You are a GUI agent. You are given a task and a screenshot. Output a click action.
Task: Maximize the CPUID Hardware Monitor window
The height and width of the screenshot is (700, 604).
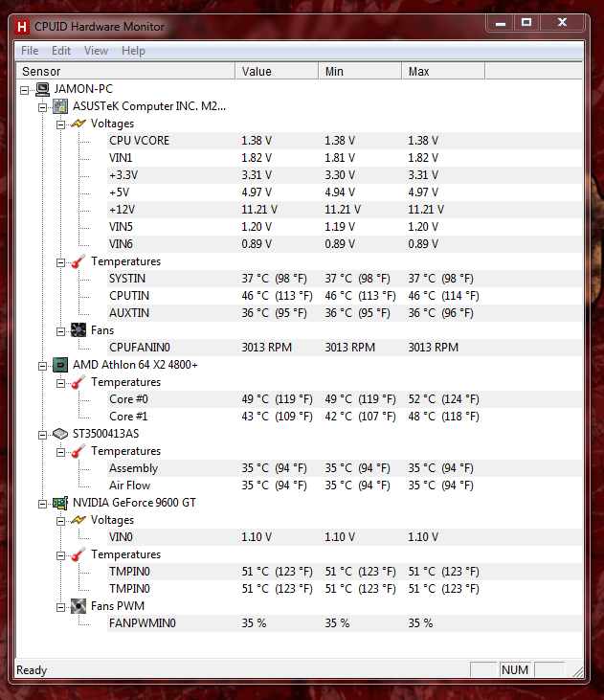click(x=526, y=23)
